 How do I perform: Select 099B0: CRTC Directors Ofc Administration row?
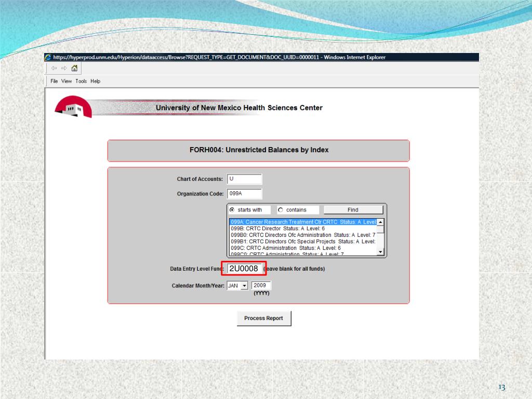[x=303, y=235]
